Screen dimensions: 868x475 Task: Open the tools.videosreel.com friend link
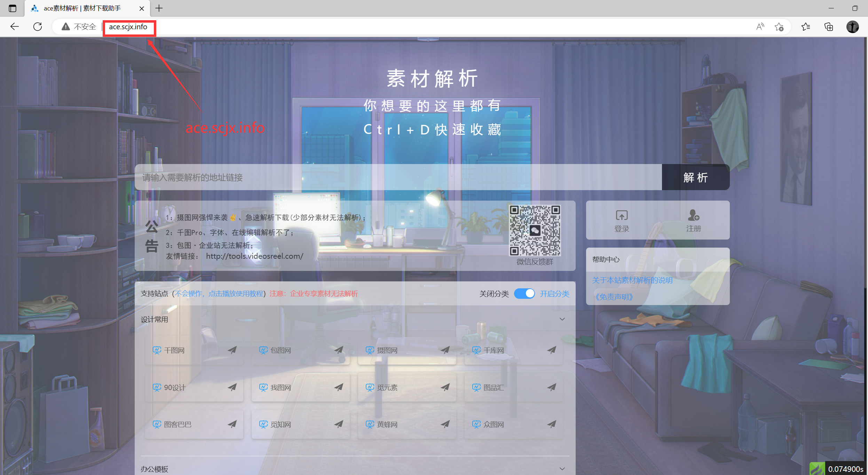point(254,256)
